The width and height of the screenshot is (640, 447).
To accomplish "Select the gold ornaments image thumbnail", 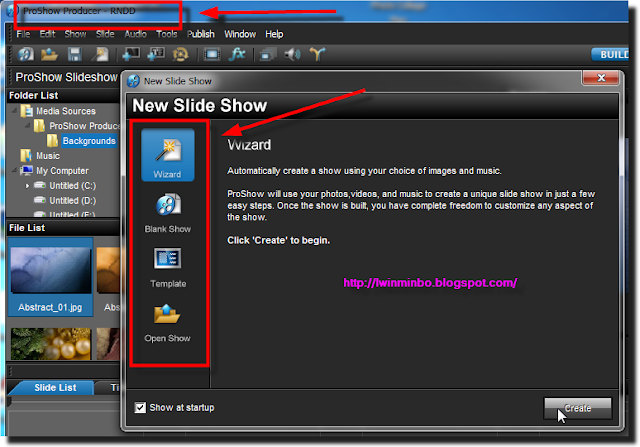I will pyautogui.click(x=51, y=344).
